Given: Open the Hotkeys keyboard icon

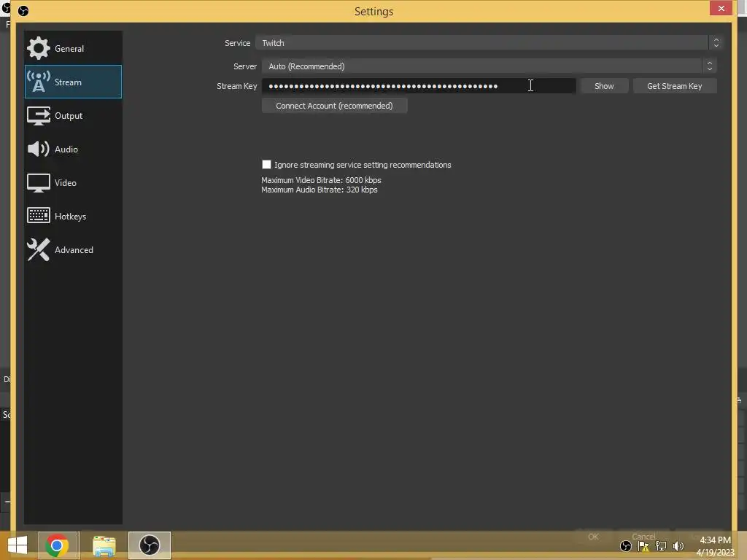Looking at the screenshot, I should click(38, 216).
